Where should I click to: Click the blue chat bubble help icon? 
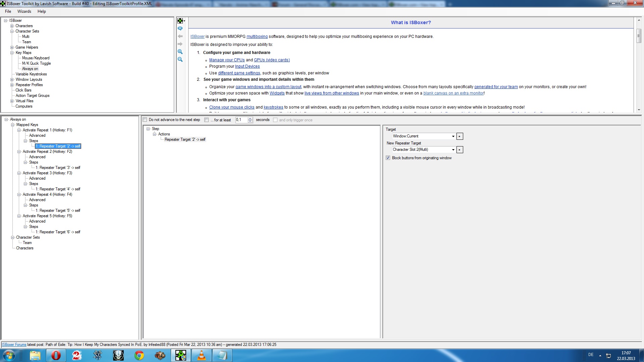pyautogui.click(x=180, y=28)
